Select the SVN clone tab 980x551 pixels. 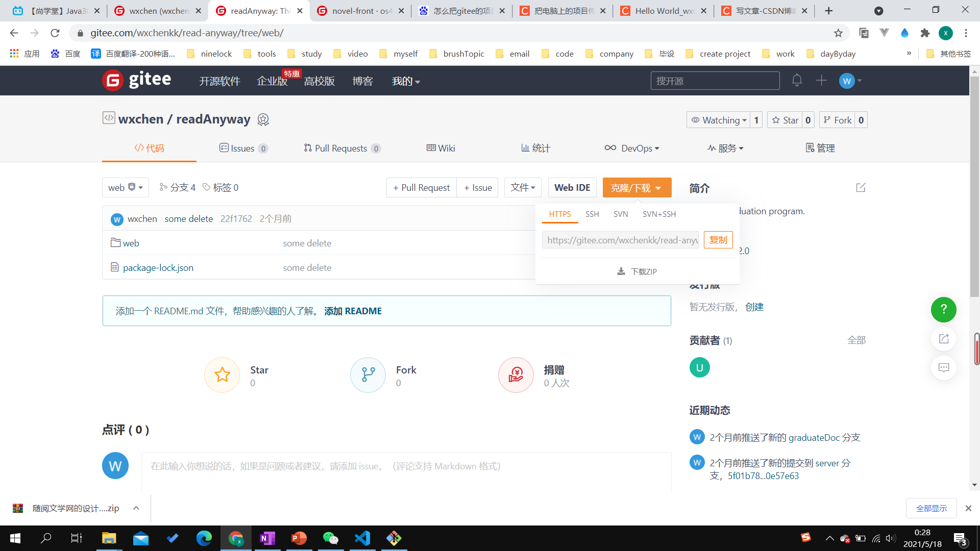tap(621, 214)
